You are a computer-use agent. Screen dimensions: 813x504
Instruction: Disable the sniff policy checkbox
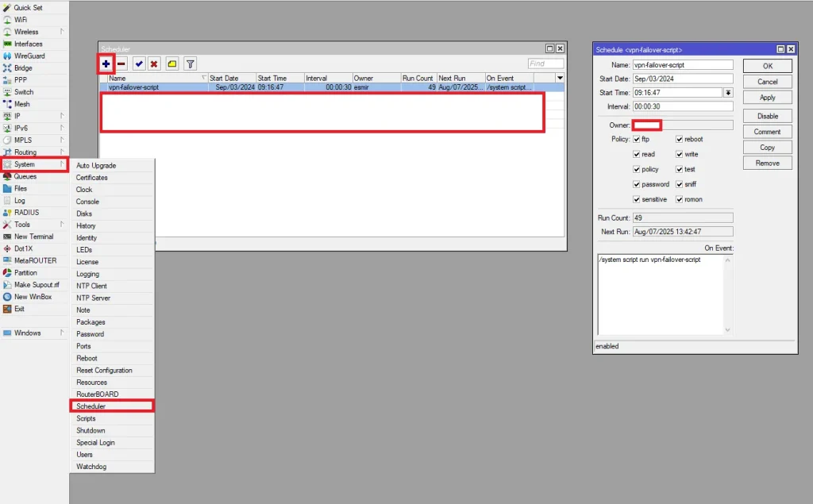(x=680, y=184)
